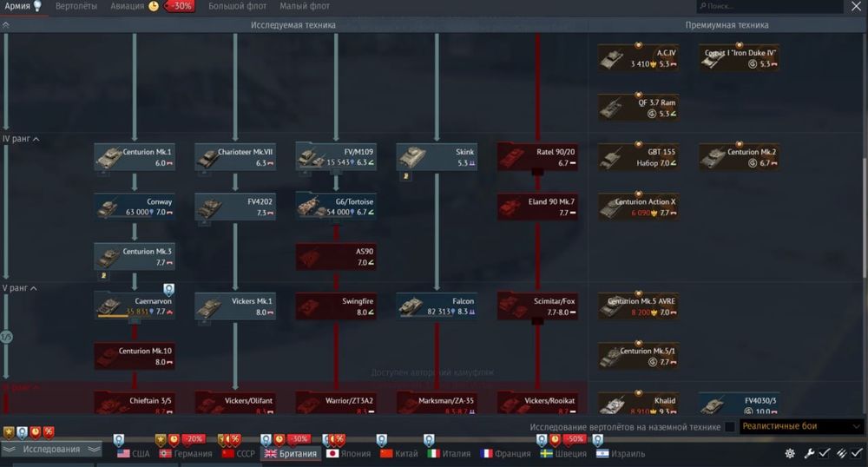This screenshot has width=868, height=467.
Task: Open the Реалистичные бои game mode dropdown
Action: coord(801,426)
